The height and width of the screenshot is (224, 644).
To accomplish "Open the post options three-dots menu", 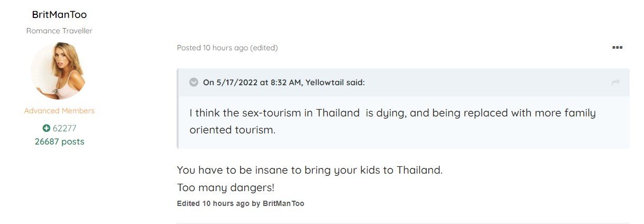I will 617,48.
